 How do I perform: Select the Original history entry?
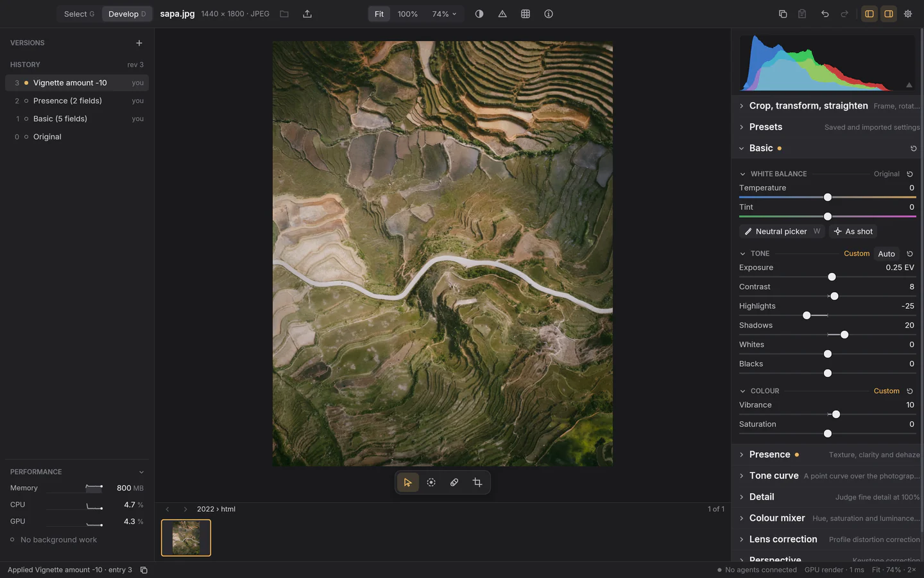77,137
